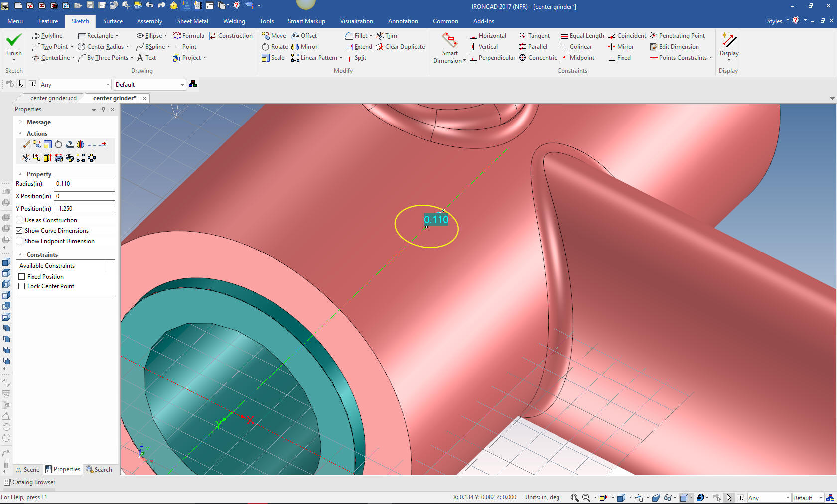This screenshot has height=504, width=837.
Task: Click the spin feature icon in Actions
Action: [x=58, y=158]
